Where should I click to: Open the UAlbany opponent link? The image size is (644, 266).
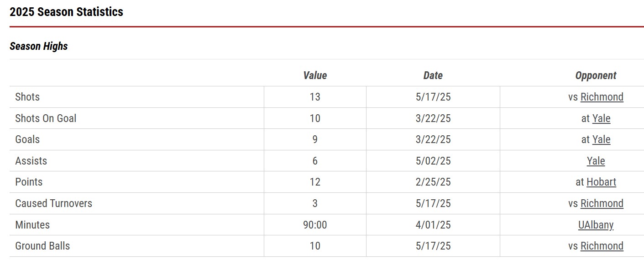[596, 225]
